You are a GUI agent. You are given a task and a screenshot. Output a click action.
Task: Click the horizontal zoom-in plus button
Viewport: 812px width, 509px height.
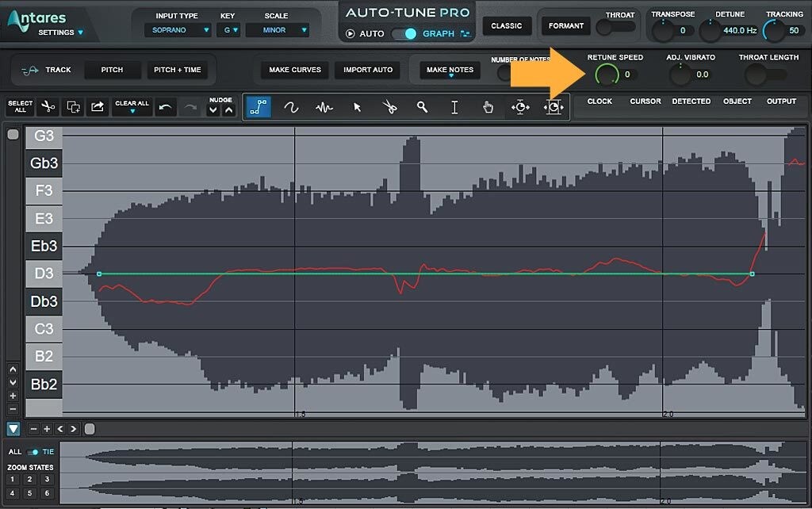click(x=47, y=429)
